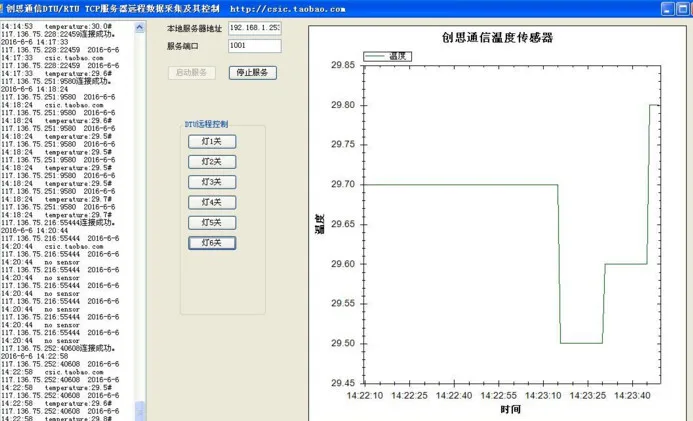
Task: Click the focused 灯6关 button
Action: click(x=212, y=243)
